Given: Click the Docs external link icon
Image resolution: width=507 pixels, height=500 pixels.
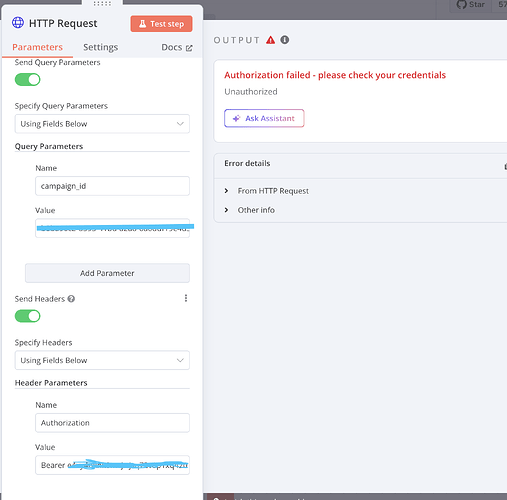Looking at the screenshot, I should (x=189, y=48).
